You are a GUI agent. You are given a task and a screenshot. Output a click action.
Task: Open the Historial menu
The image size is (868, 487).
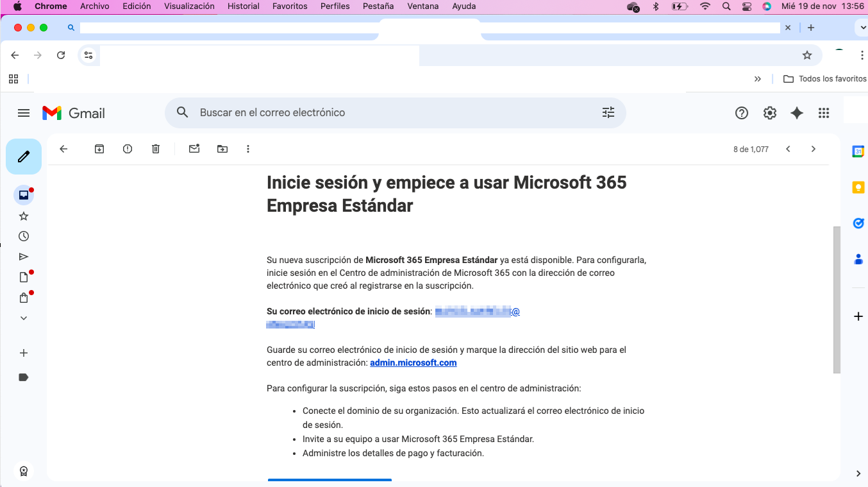[244, 6]
